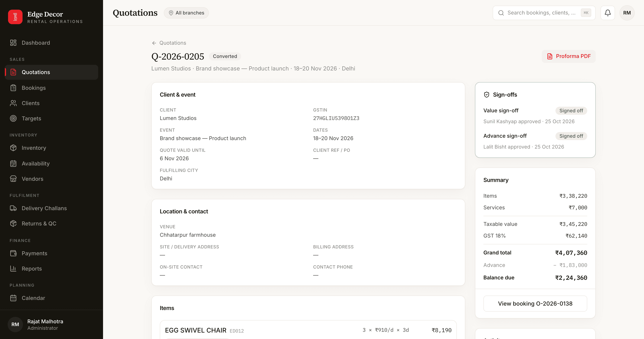Viewport: 644px width, 339px height.
Task: Download the Proforma PDF
Action: pos(569,56)
